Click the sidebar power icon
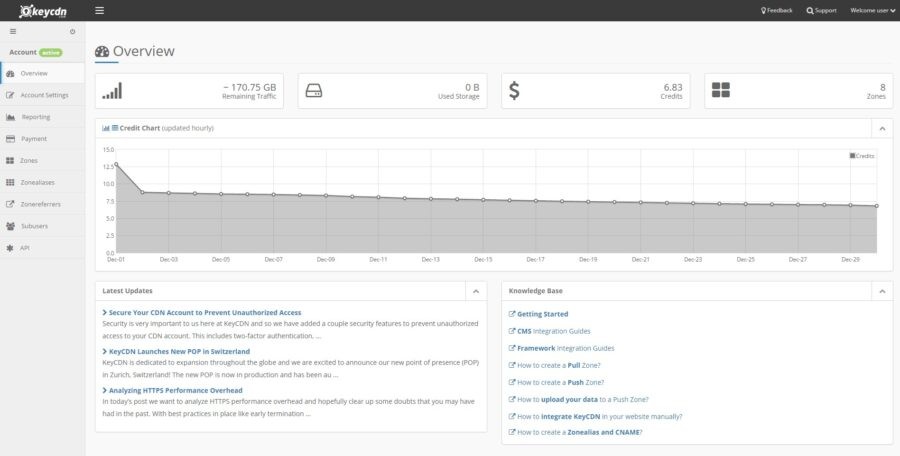 click(72, 32)
